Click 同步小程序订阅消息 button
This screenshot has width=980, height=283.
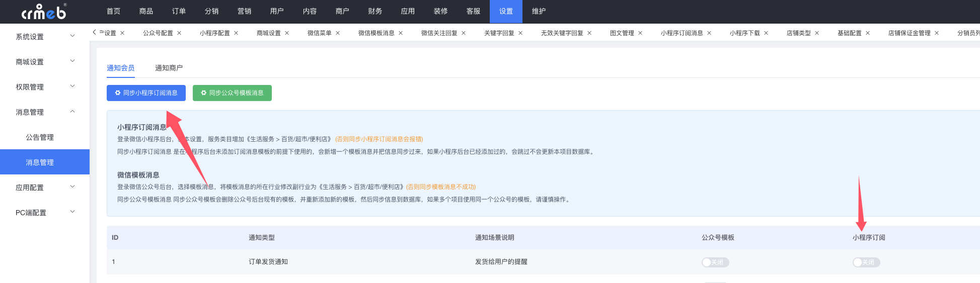point(146,93)
